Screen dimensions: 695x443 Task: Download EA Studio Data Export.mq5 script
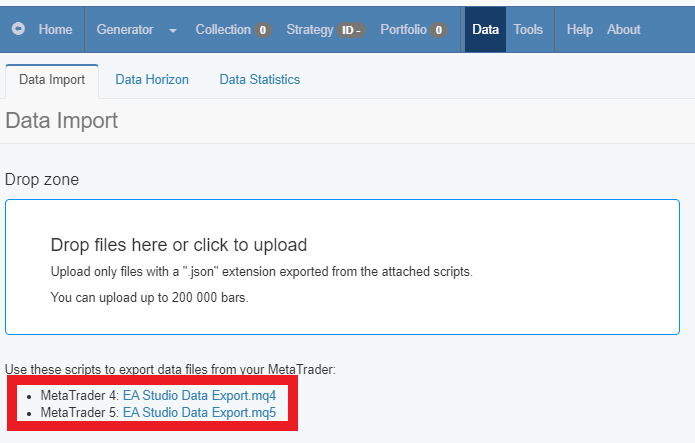(x=199, y=411)
